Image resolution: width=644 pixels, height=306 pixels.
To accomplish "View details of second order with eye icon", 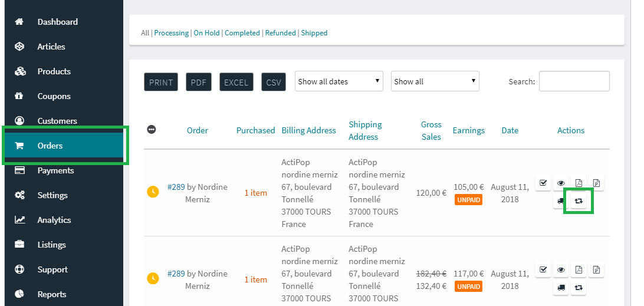I will point(561,270).
